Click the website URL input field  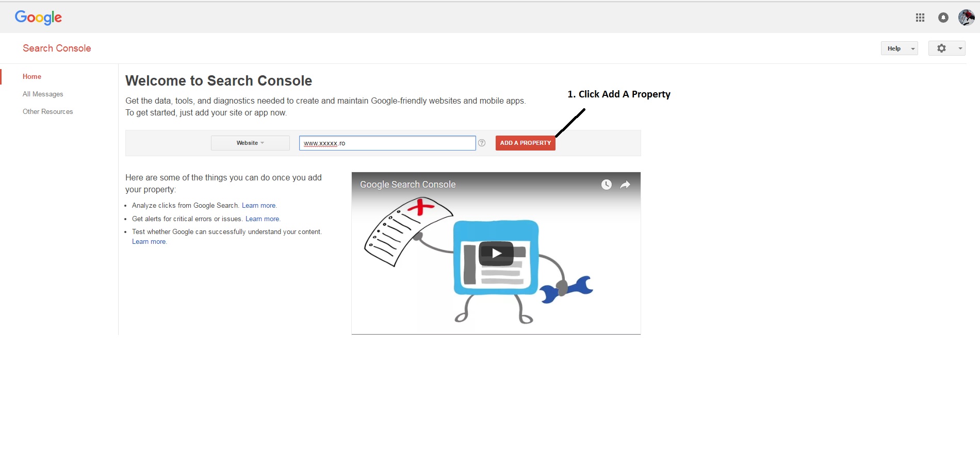[387, 143]
